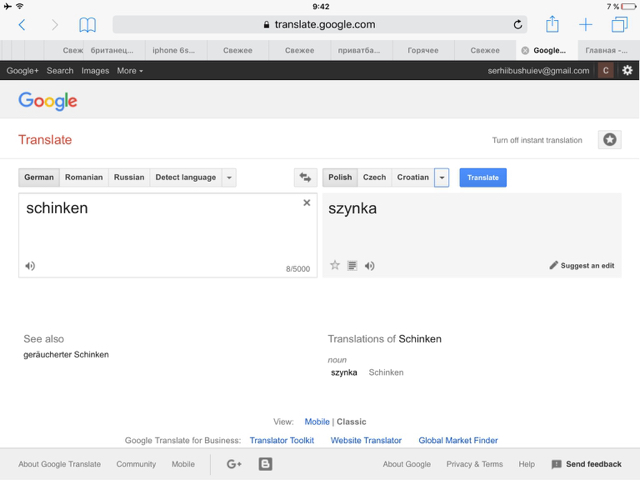The height and width of the screenshot is (480, 640).
Task: Select Russian as source language
Action: [x=129, y=178]
